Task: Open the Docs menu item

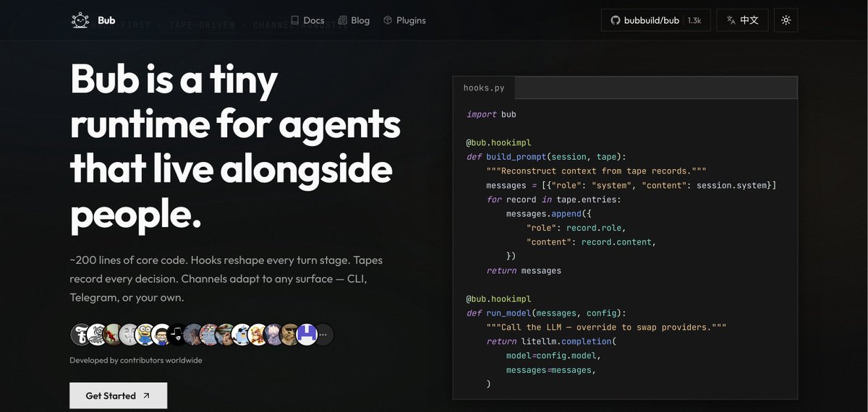Action: pos(307,20)
